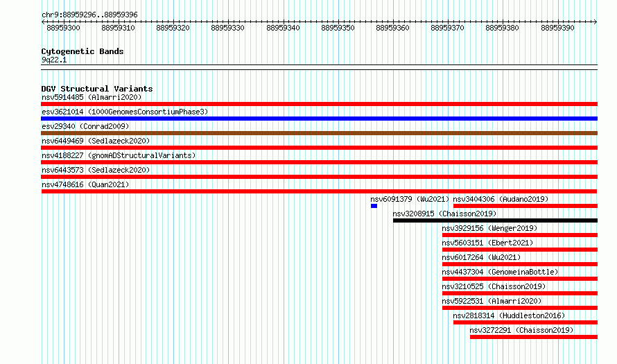The height and width of the screenshot is (364, 617).
Task: Click the red bar under nsv5603151
Action: [520, 250]
